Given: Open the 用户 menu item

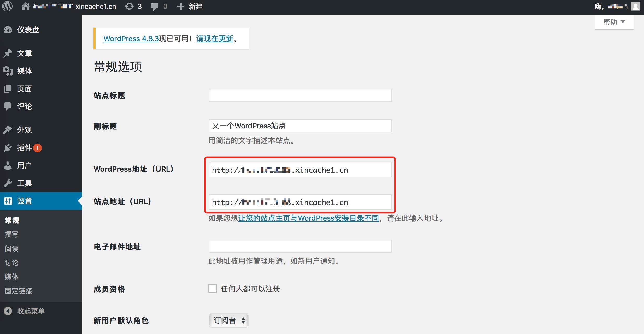Looking at the screenshot, I should point(25,165).
